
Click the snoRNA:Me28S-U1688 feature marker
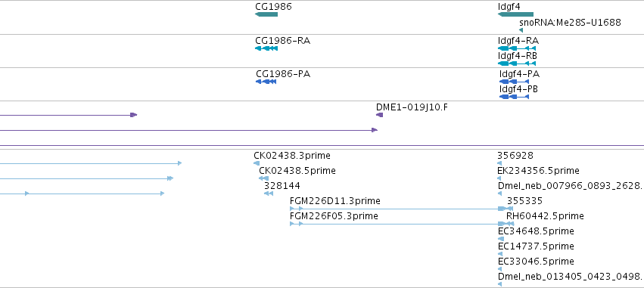521,30
